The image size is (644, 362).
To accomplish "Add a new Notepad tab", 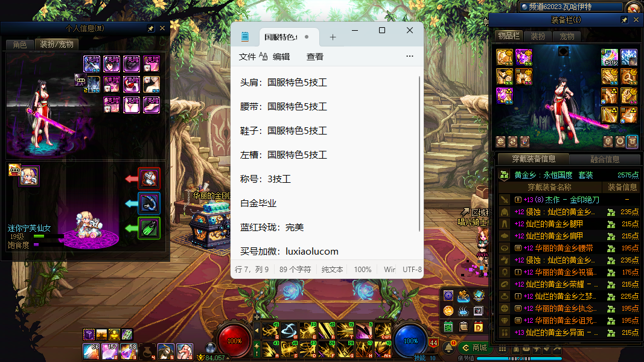I will [333, 37].
